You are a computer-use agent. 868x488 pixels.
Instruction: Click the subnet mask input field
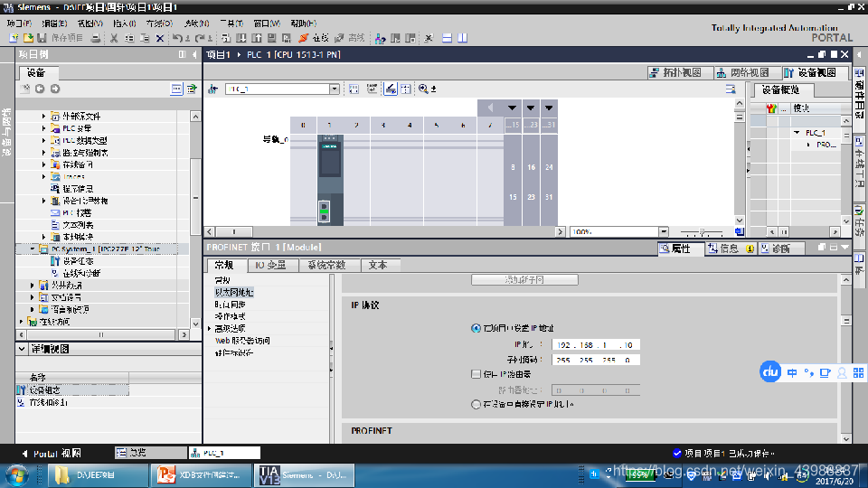(596, 360)
